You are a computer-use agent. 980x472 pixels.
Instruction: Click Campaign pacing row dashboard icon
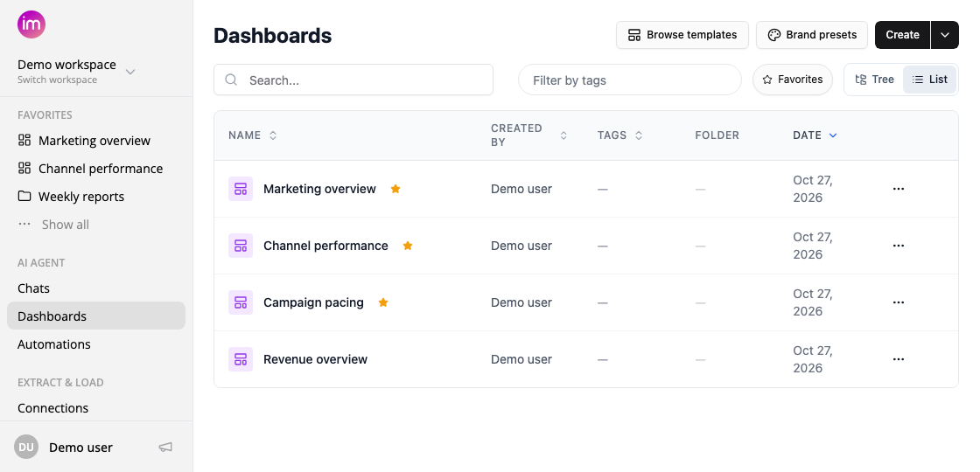click(241, 302)
